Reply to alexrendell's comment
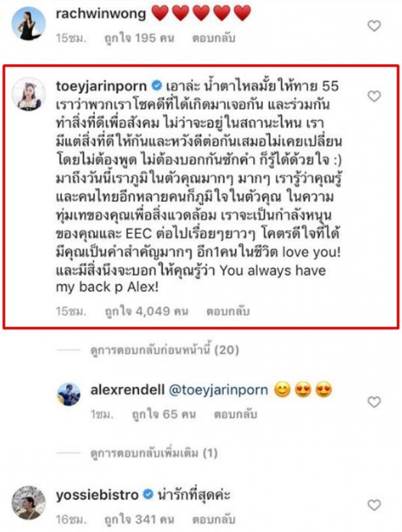Image resolution: width=402 pixels, height=532 pixels. [235, 414]
